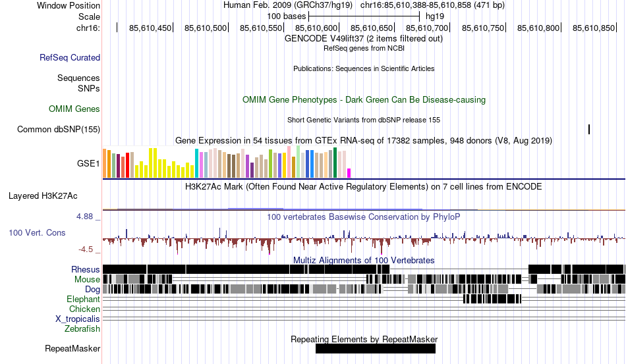Click the SNPs track label

tap(89, 88)
